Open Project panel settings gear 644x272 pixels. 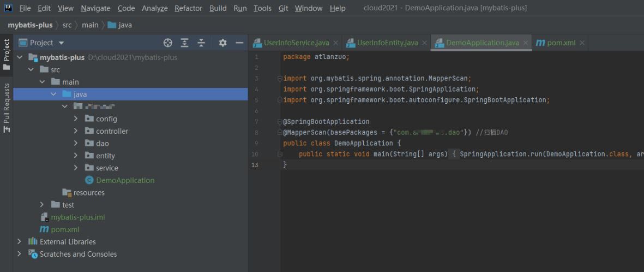point(222,43)
